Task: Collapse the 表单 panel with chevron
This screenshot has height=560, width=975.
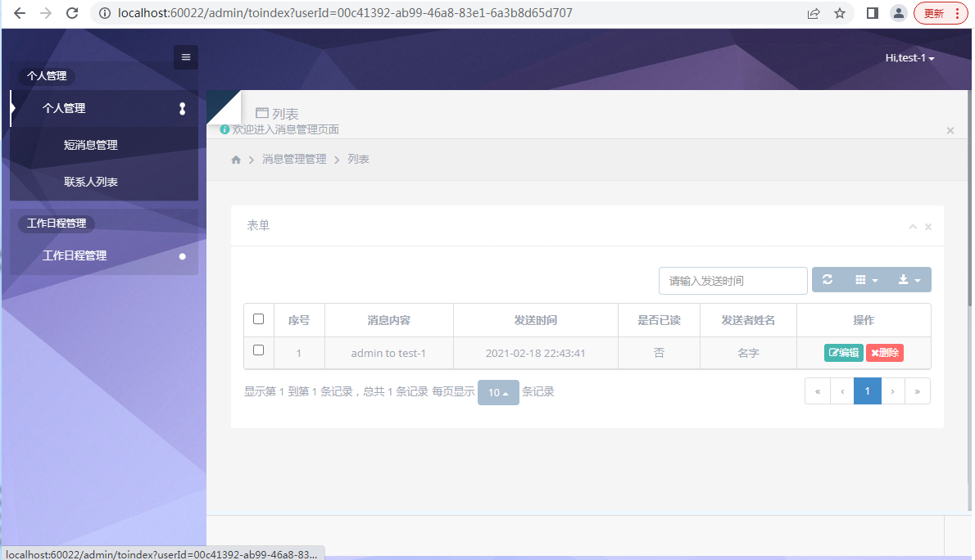Action: 913,227
